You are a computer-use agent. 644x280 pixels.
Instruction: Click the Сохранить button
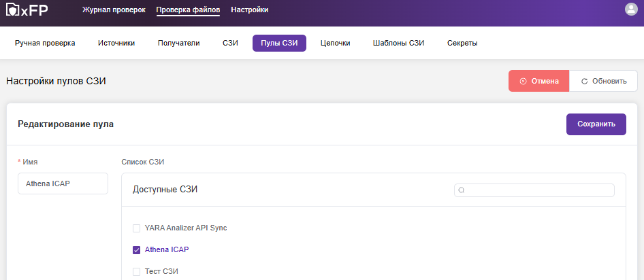[596, 124]
